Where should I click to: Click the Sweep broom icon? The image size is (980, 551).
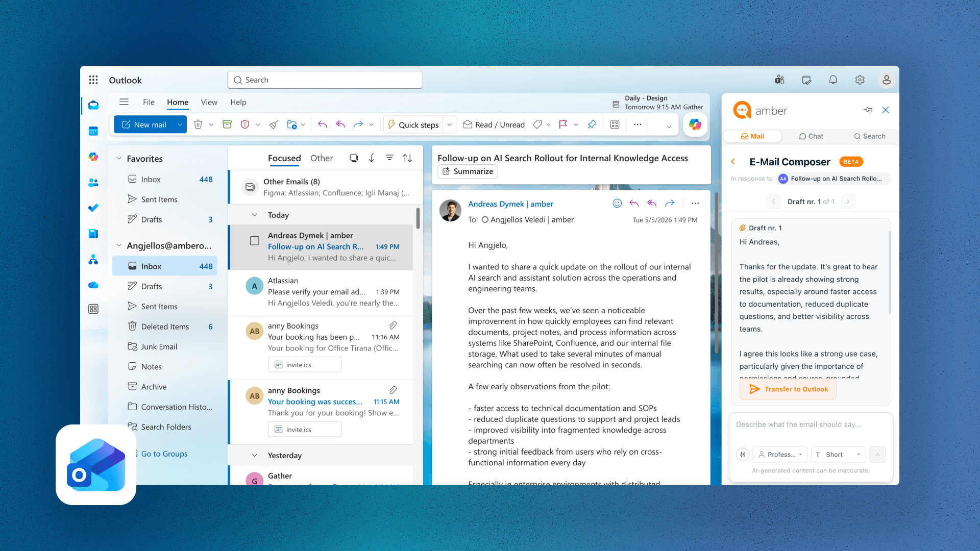pyautogui.click(x=274, y=124)
